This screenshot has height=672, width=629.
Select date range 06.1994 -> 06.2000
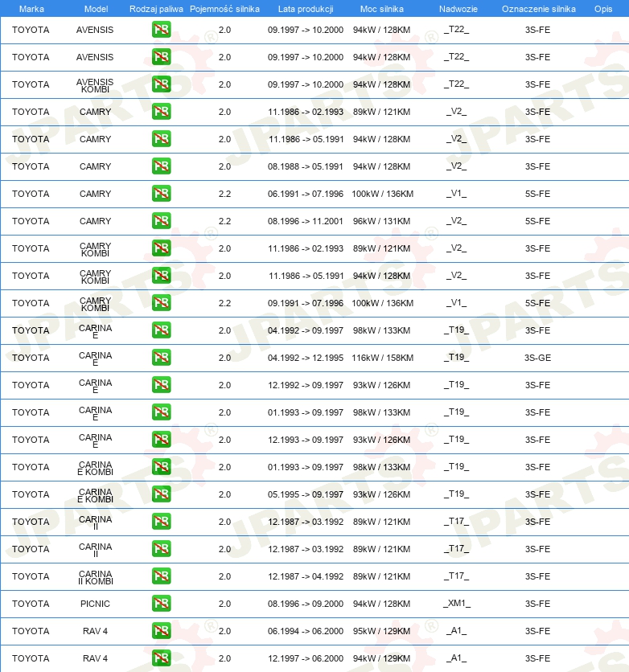[x=306, y=631]
